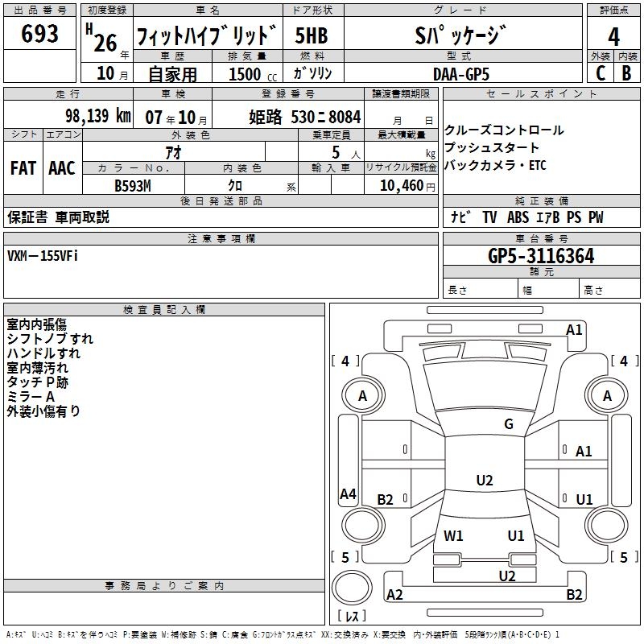Click inspector note 室内内張傷
The width and height of the screenshot is (644, 644).
(36, 324)
